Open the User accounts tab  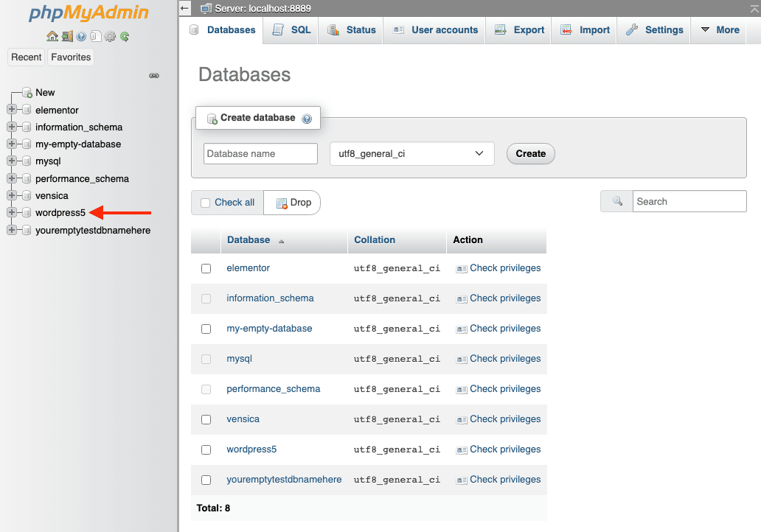(435, 30)
